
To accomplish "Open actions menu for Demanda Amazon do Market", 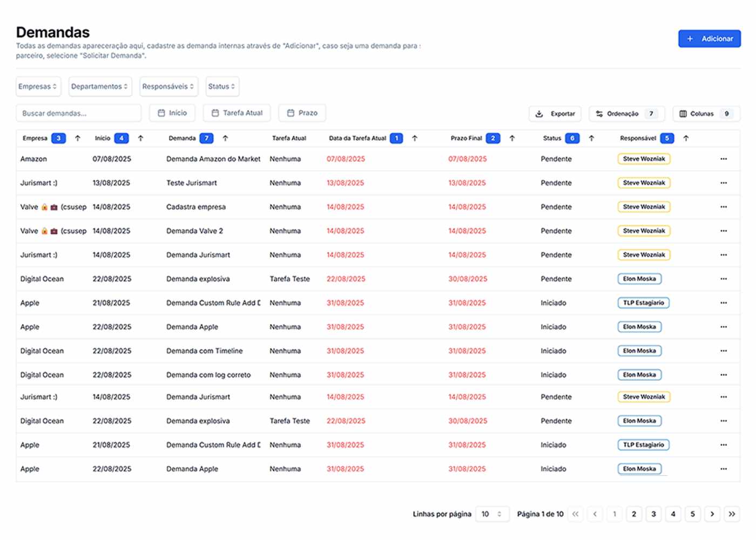I will pyautogui.click(x=723, y=159).
